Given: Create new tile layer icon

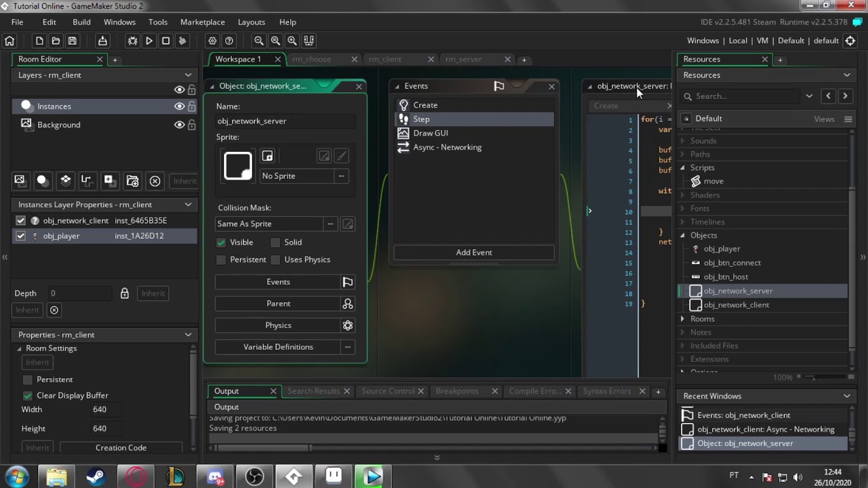Looking at the screenshot, I should point(65,180).
